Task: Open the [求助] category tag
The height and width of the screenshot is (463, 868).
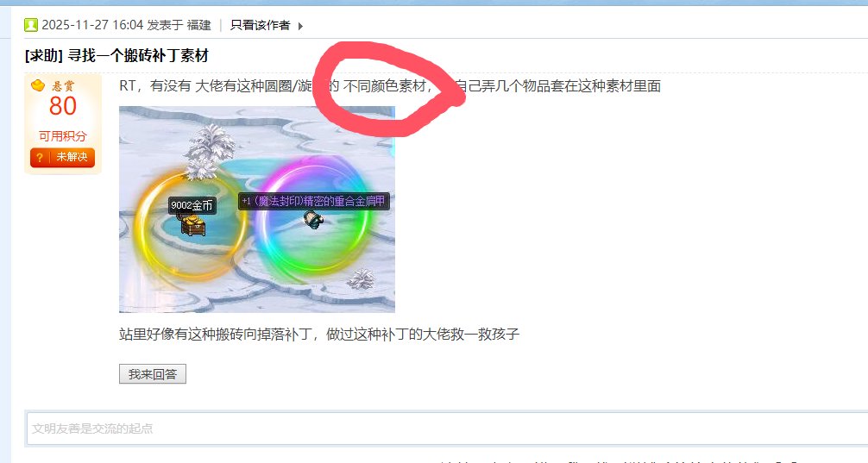Action: click(44, 56)
